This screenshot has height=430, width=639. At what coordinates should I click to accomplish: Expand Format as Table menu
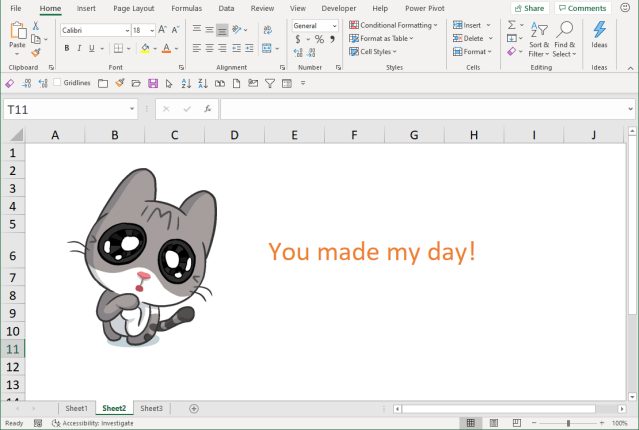(381, 38)
